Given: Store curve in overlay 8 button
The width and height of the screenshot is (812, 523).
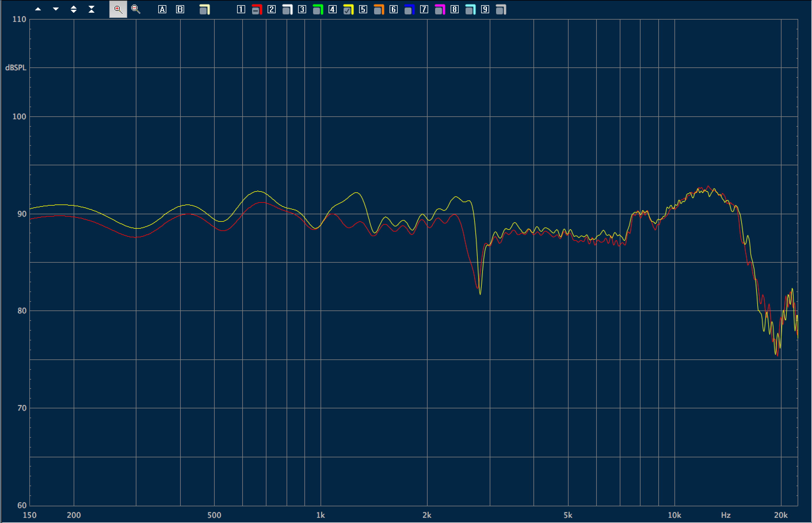Looking at the screenshot, I should click(455, 10).
